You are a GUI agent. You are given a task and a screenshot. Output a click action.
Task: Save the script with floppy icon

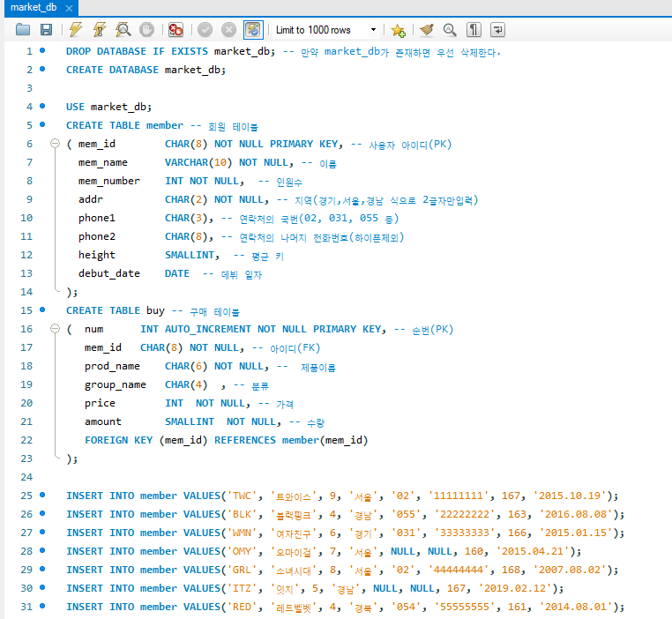click(46, 30)
